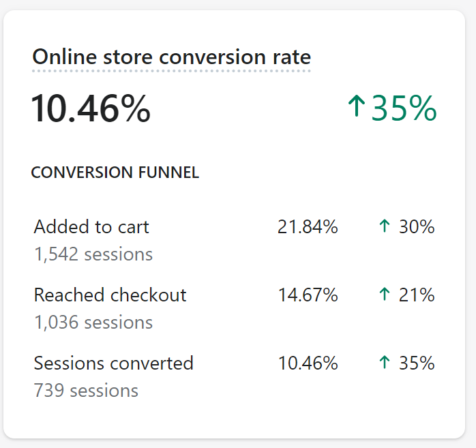Image resolution: width=476 pixels, height=448 pixels.
Task: Click the 1,542 sessions text
Action: pos(93,254)
